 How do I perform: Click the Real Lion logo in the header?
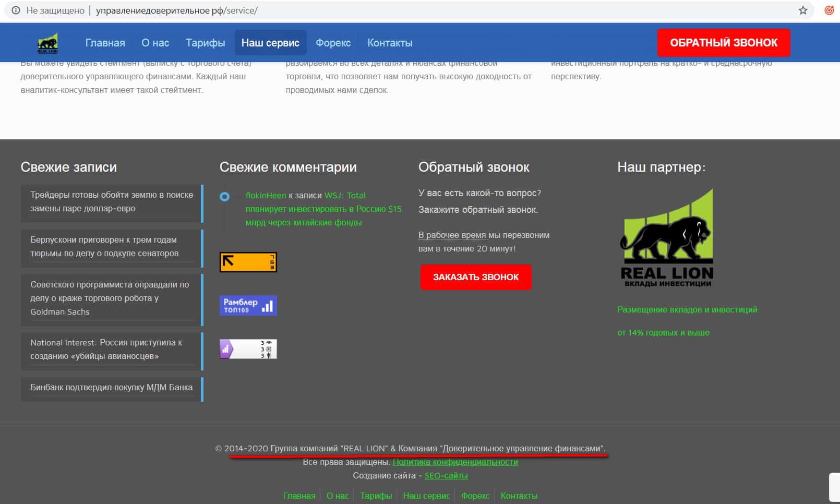47,43
